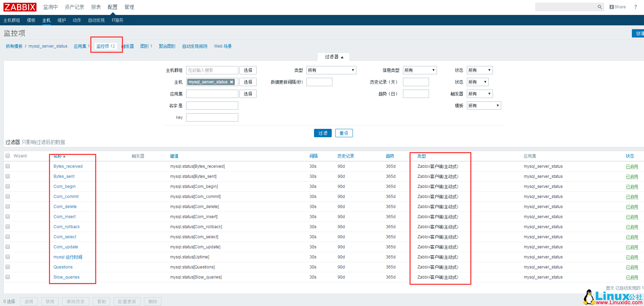Open the Questions item link
The width and height of the screenshot is (644, 306).
coord(63,267)
